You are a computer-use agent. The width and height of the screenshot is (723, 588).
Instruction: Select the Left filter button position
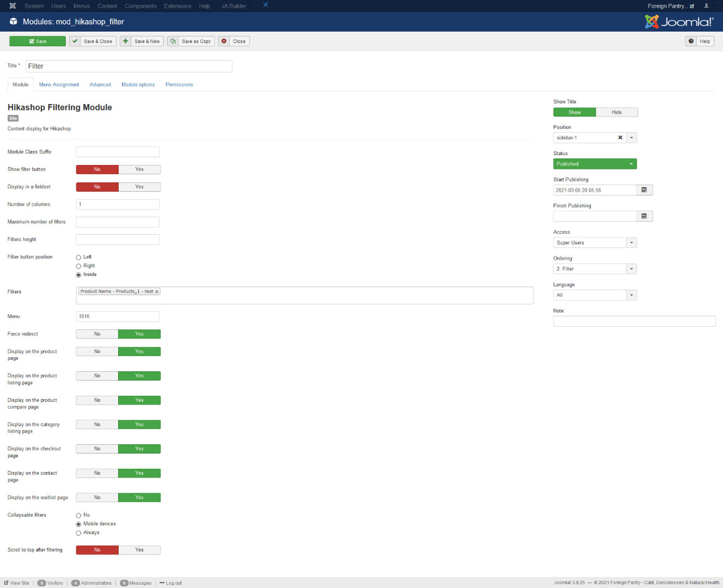(x=78, y=258)
